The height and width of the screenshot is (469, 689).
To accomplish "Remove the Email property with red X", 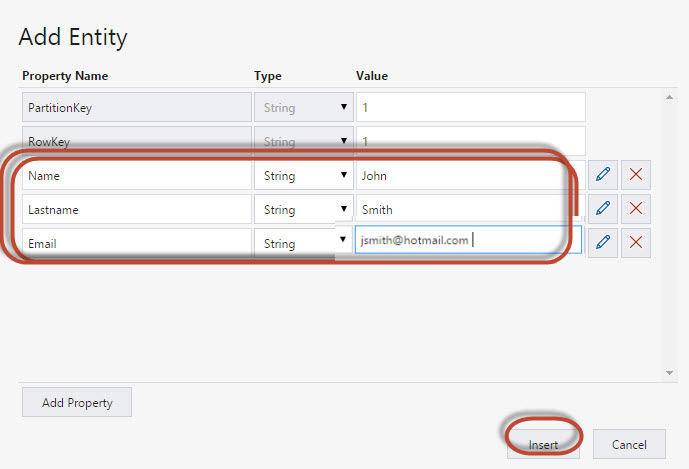I will coord(636,242).
